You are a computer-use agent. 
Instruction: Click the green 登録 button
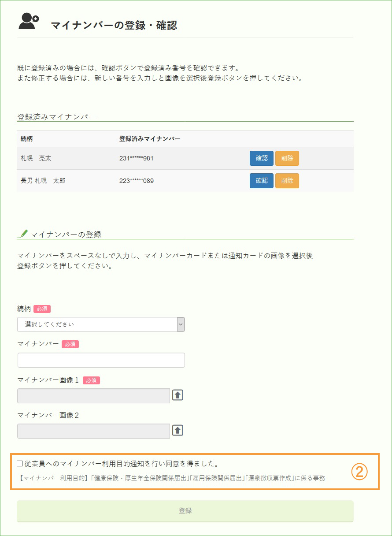pos(185,511)
